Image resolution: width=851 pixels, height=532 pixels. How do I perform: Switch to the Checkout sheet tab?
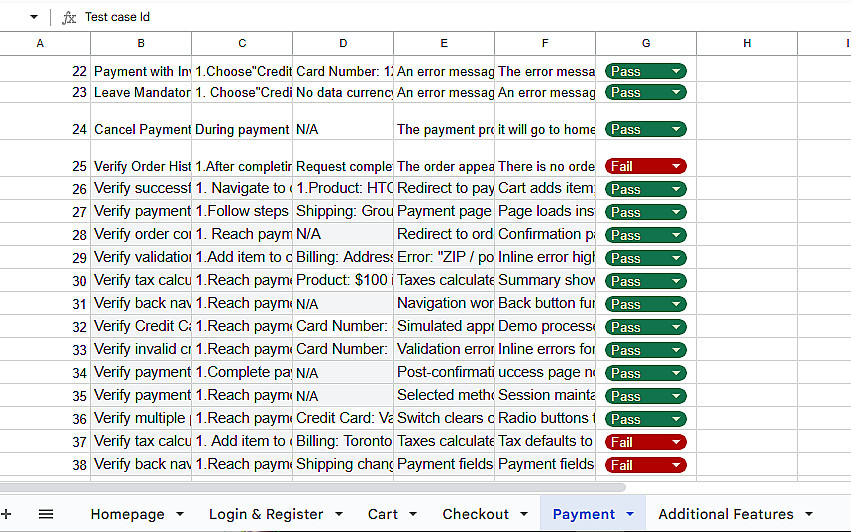point(476,514)
